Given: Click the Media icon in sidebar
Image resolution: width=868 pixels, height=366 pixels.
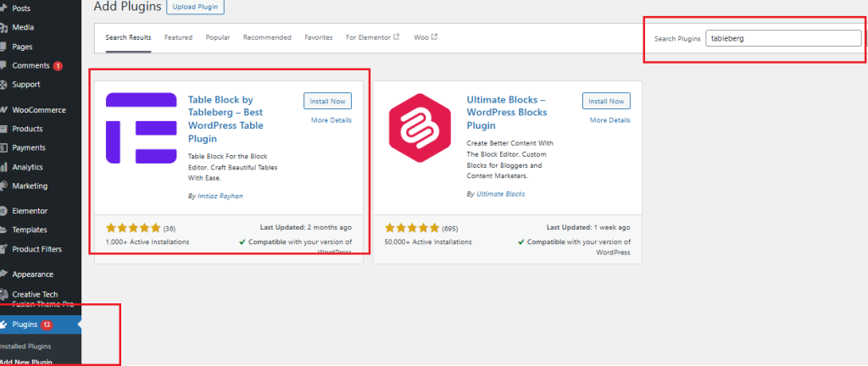Looking at the screenshot, I should [3, 28].
